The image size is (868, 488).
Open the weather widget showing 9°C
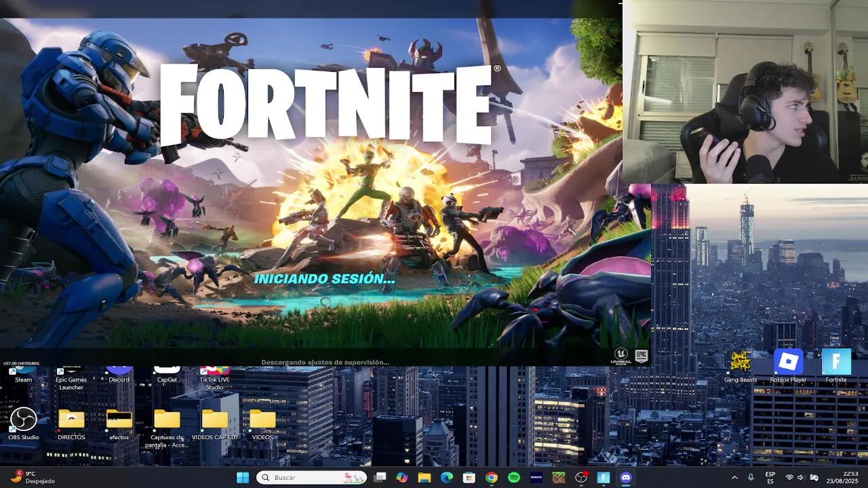point(33,477)
